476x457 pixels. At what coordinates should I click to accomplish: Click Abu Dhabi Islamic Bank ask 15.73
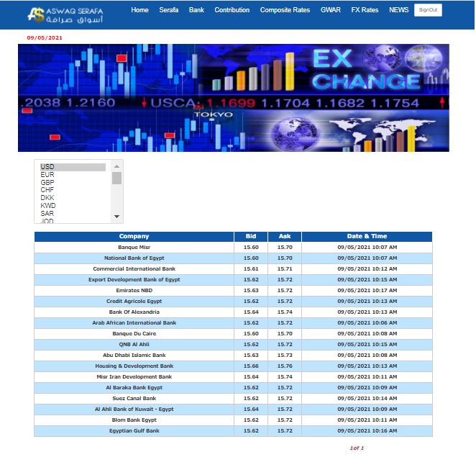(285, 356)
